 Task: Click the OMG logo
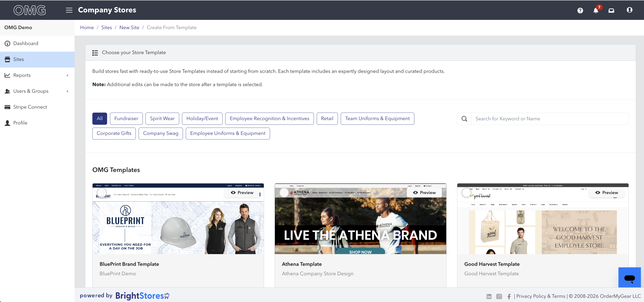pos(30,10)
